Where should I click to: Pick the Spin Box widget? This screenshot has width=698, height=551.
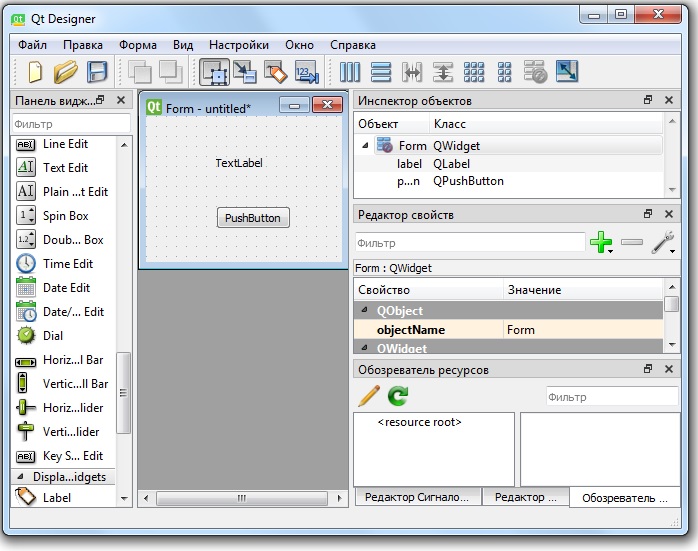click(x=65, y=216)
